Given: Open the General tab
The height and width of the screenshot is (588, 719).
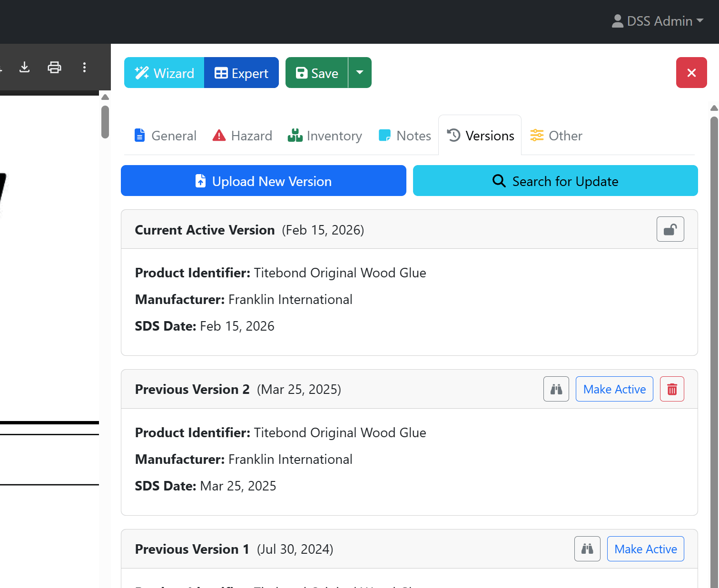Looking at the screenshot, I should (x=165, y=136).
